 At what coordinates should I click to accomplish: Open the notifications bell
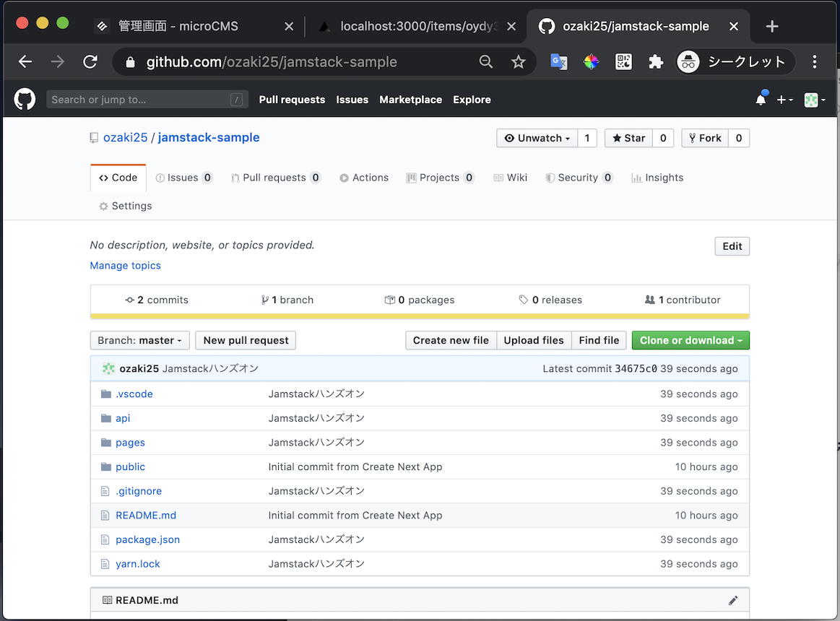761,99
